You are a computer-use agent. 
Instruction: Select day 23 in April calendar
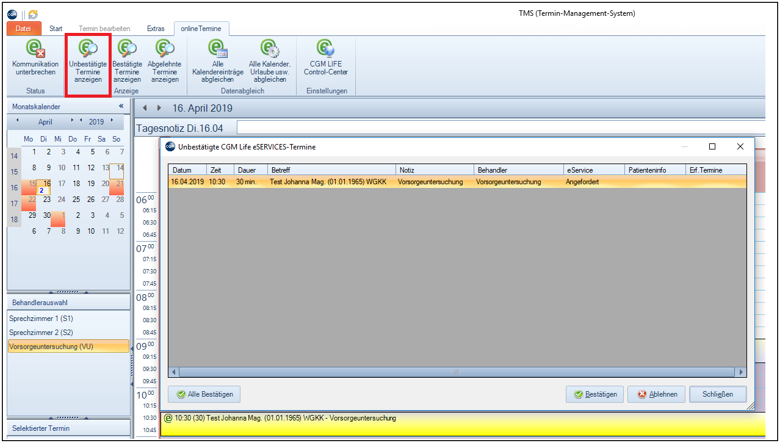(x=47, y=199)
